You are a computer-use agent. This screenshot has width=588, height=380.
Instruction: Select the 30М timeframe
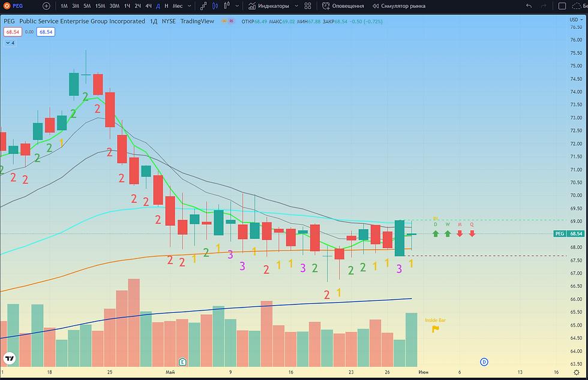coord(115,6)
